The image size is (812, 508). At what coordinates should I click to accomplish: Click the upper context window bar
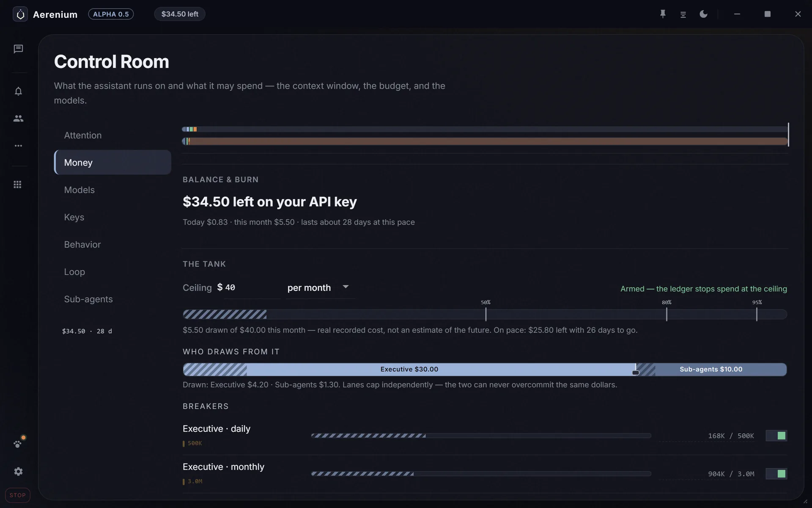click(485, 129)
